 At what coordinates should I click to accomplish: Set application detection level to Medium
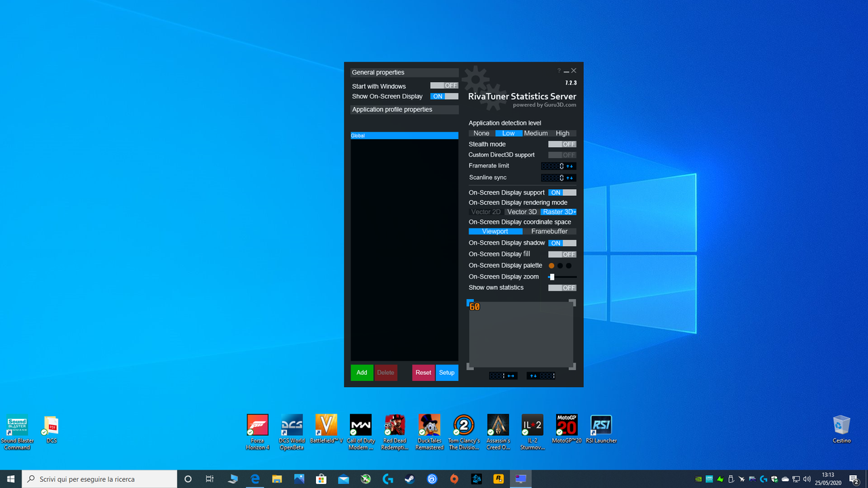click(536, 134)
